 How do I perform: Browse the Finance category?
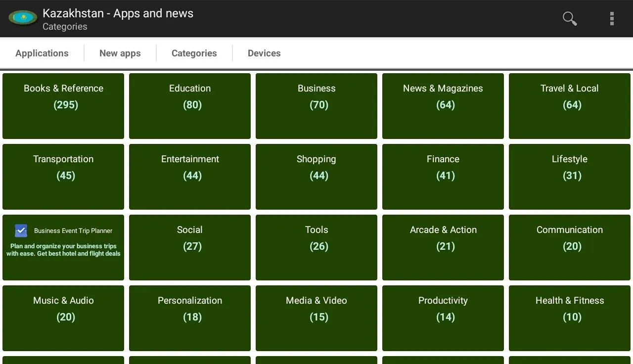(x=443, y=177)
